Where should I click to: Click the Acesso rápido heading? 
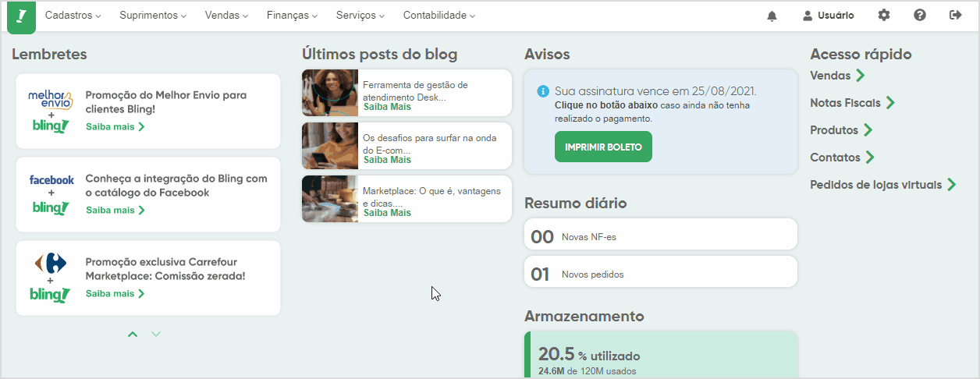point(861,55)
